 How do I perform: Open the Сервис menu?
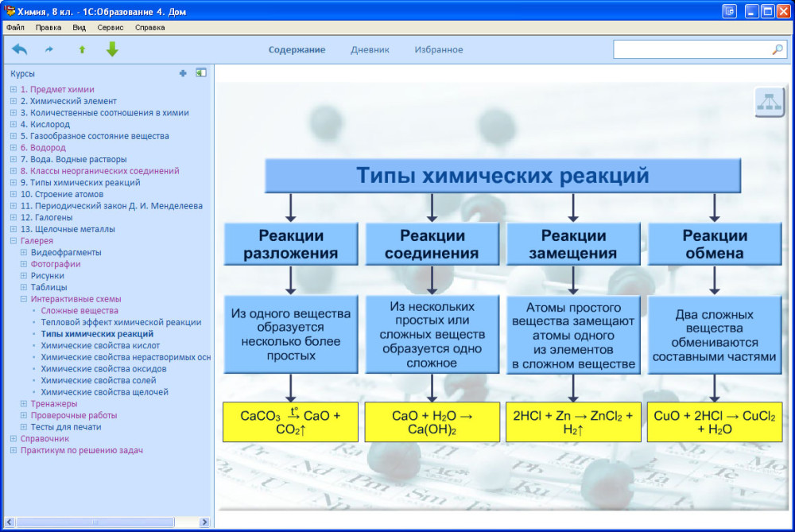click(110, 27)
